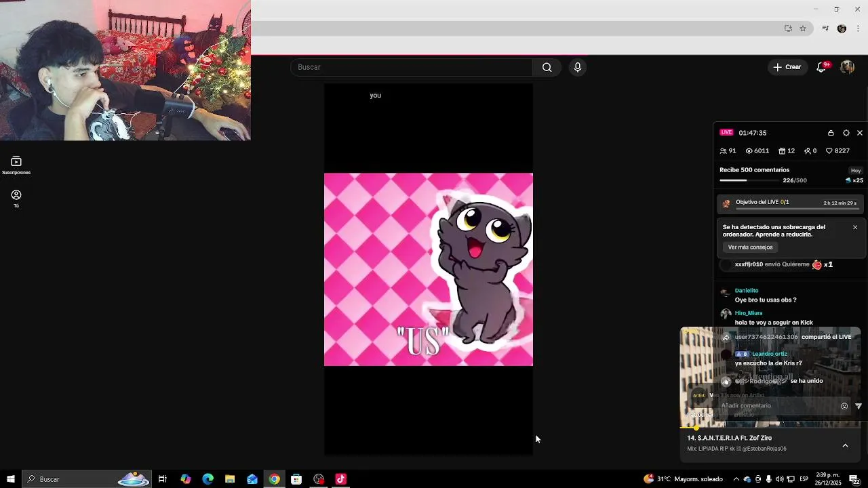This screenshot has width=868, height=488.
Task: Click the 2 h 12 min 29 s timer
Action: tap(840, 203)
